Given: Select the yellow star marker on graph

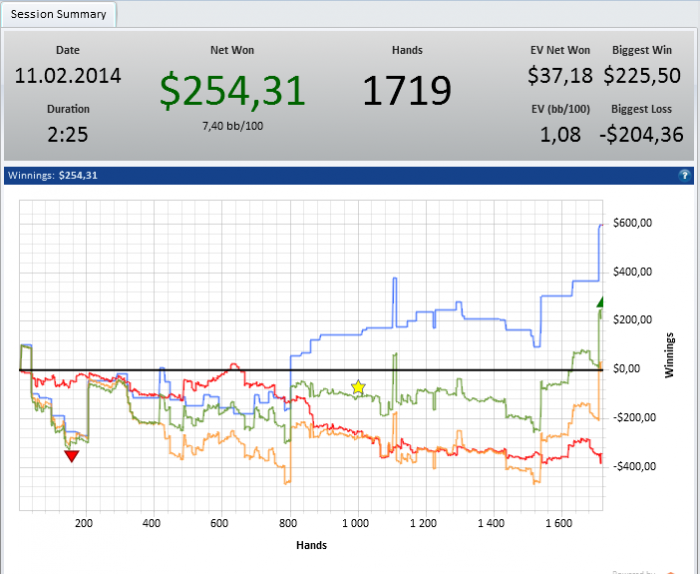Looking at the screenshot, I should [358, 387].
